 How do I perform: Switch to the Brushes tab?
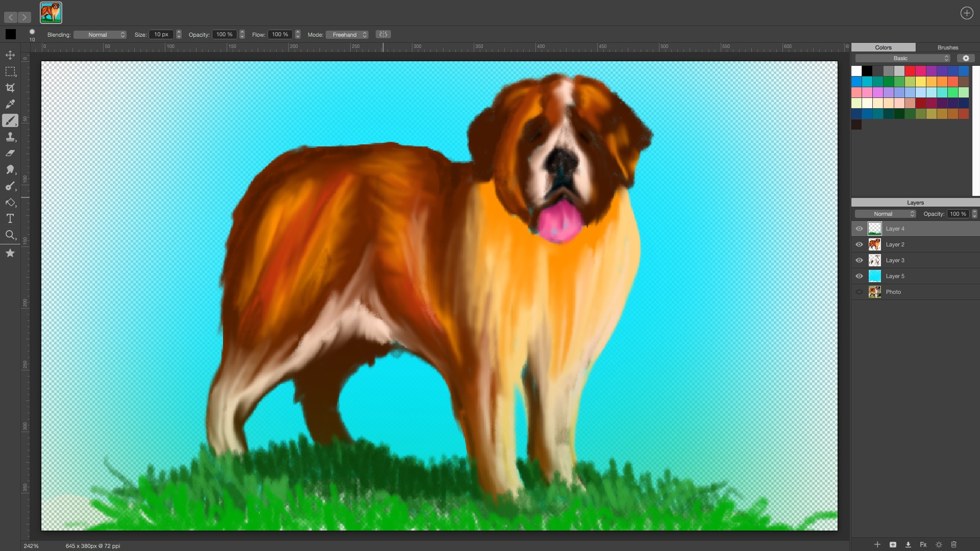pos(947,47)
